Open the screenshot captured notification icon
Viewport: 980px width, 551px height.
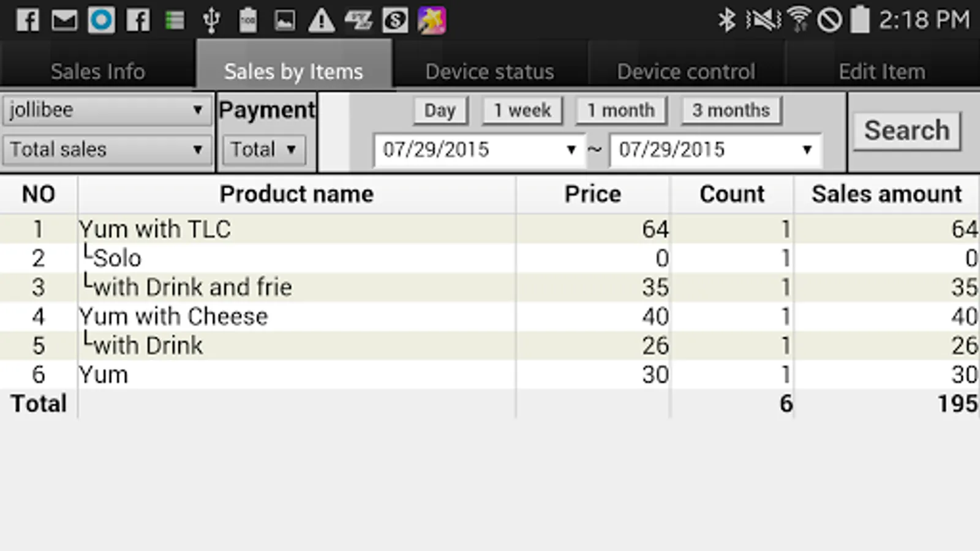coord(285,20)
